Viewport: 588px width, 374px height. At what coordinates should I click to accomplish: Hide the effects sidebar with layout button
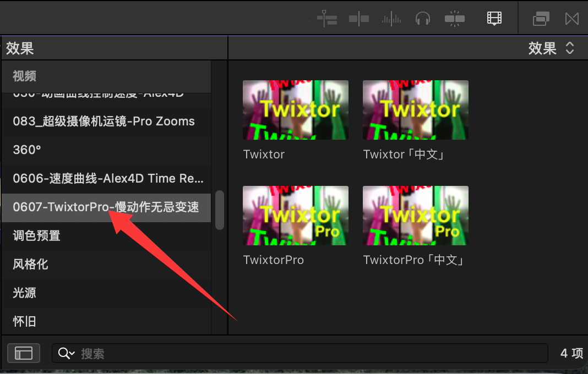coord(24,353)
